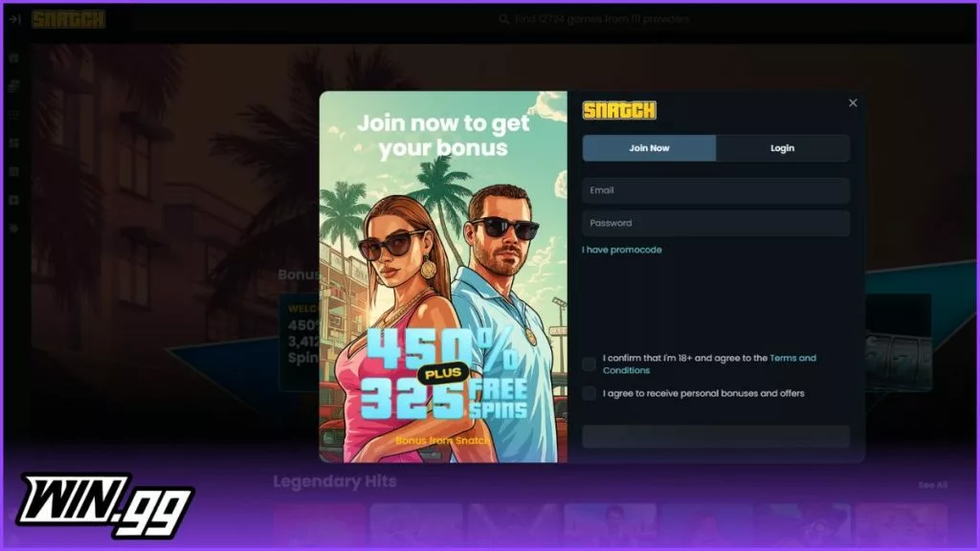Focus the Password input field
Screen dimensions: 980x551
click(x=716, y=223)
